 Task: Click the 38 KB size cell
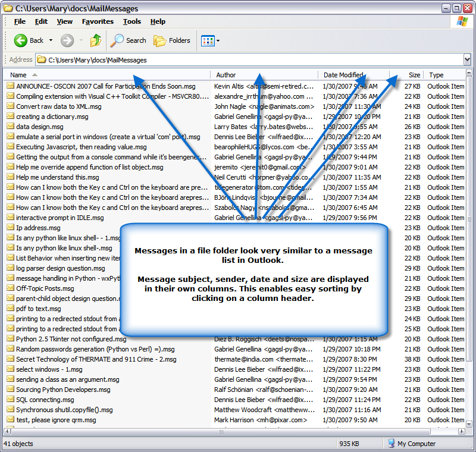point(412,359)
